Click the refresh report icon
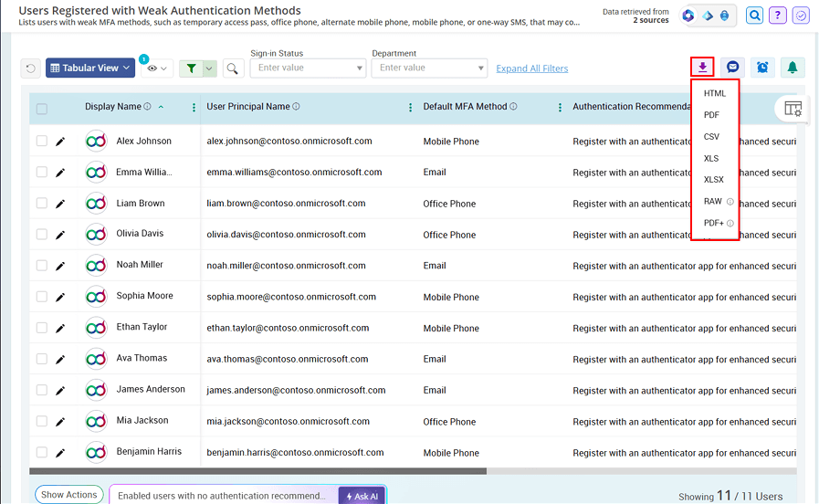The height and width of the screenshot is (504, 819). pos(31,68)
